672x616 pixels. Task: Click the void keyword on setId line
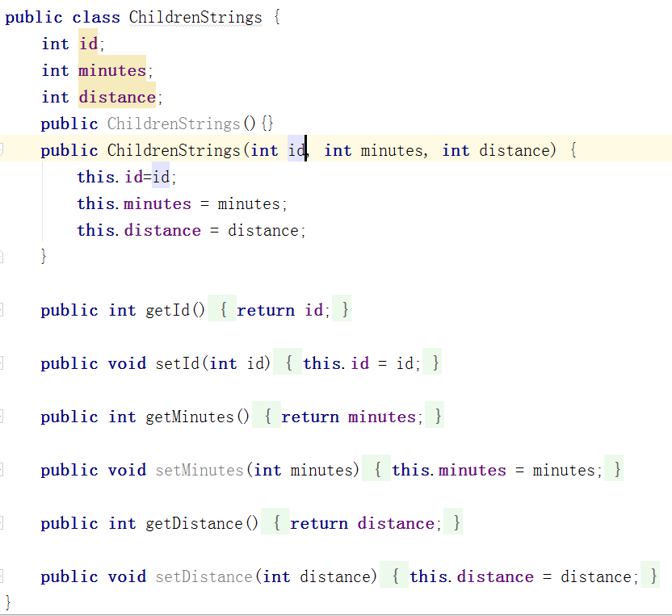coord(127,363)
